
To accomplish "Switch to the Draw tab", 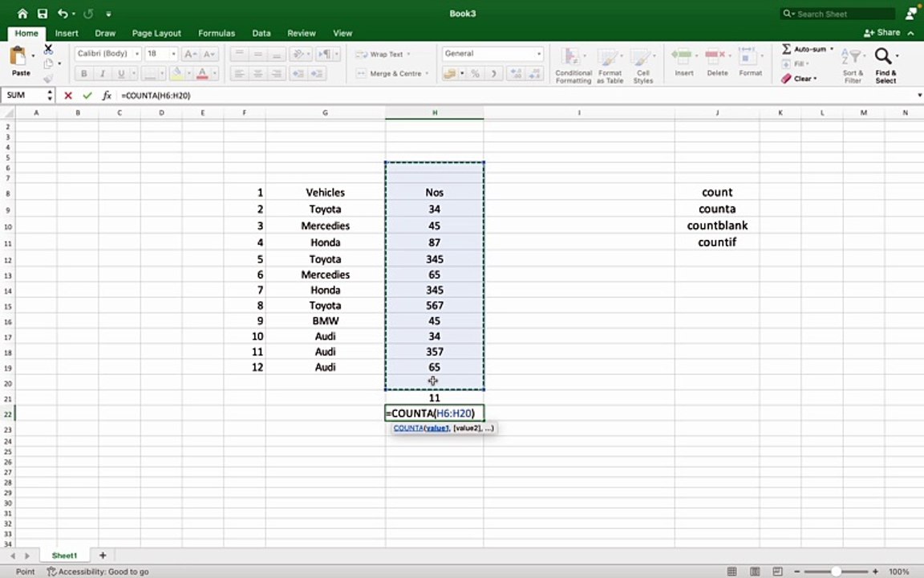I will [x=105, y=33].
